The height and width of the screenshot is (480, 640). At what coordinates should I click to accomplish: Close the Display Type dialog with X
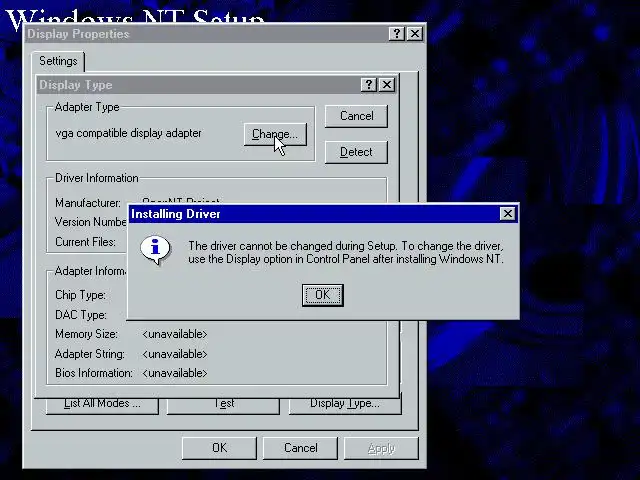click(x=387, y=84)
